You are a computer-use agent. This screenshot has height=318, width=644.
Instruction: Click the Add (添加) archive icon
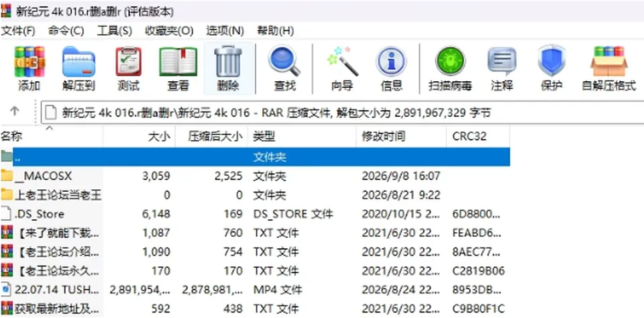point(29,62)
